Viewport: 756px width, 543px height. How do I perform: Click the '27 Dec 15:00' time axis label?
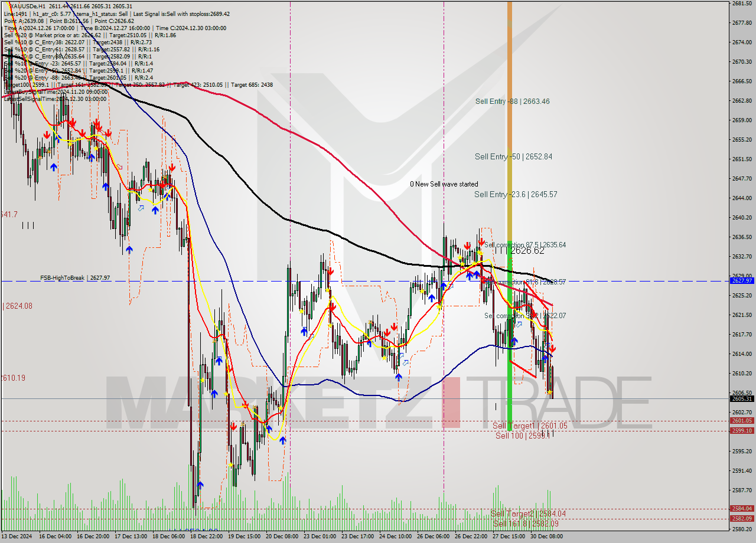(509, 537)
